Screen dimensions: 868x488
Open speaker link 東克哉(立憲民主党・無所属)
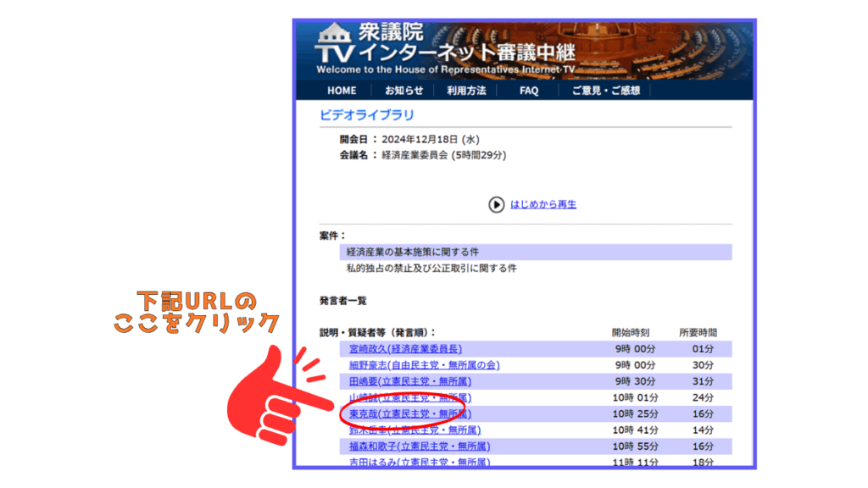coord(410,413)
